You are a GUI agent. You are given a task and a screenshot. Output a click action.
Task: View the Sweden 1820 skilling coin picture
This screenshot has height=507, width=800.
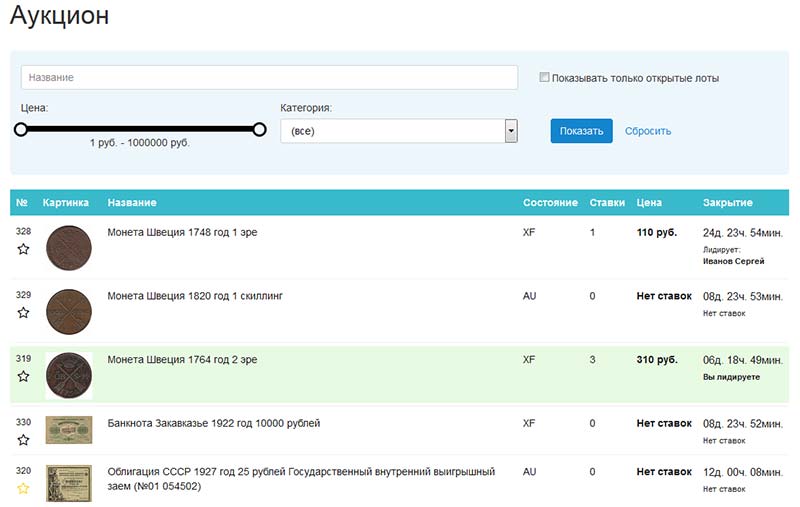pos(69,310)
